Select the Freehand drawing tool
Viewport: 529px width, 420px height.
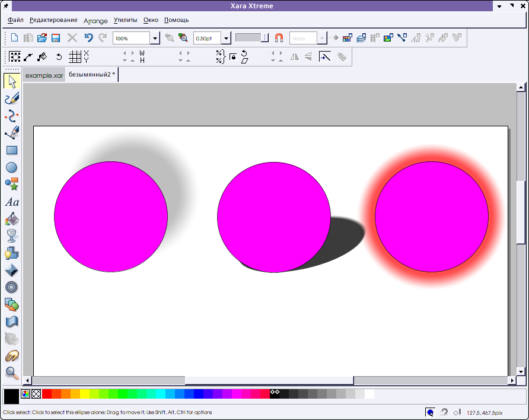[11, 98]
